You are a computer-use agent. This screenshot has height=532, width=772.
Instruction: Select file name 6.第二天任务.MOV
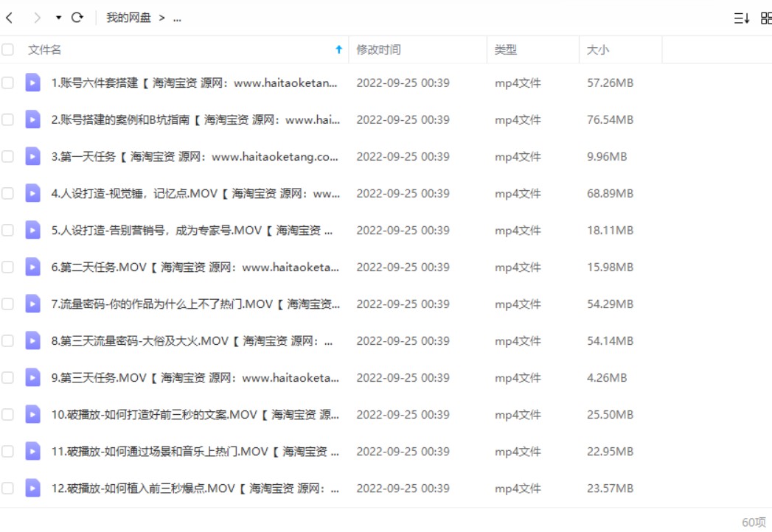click(x=195, y=267)
